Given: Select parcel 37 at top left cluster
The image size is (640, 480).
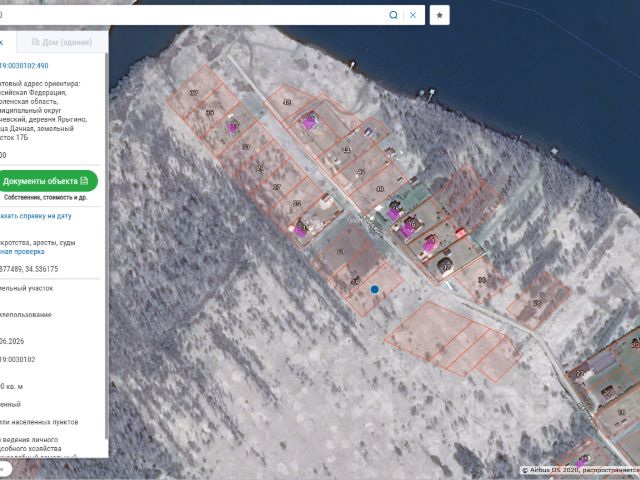Looking at the screenshot, I should click(194, 93).
